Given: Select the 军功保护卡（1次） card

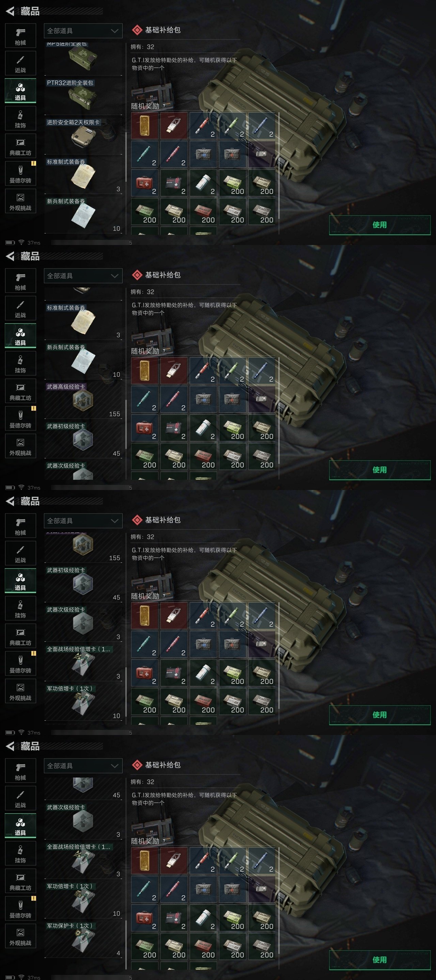Looking at the screenshot, I should point(83,939).
